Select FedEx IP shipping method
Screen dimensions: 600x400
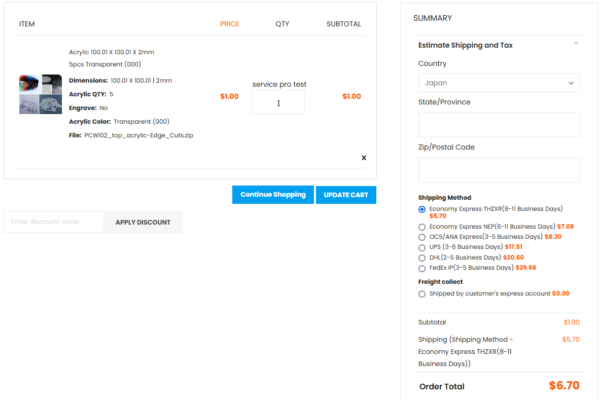click(x=422, y=267)
